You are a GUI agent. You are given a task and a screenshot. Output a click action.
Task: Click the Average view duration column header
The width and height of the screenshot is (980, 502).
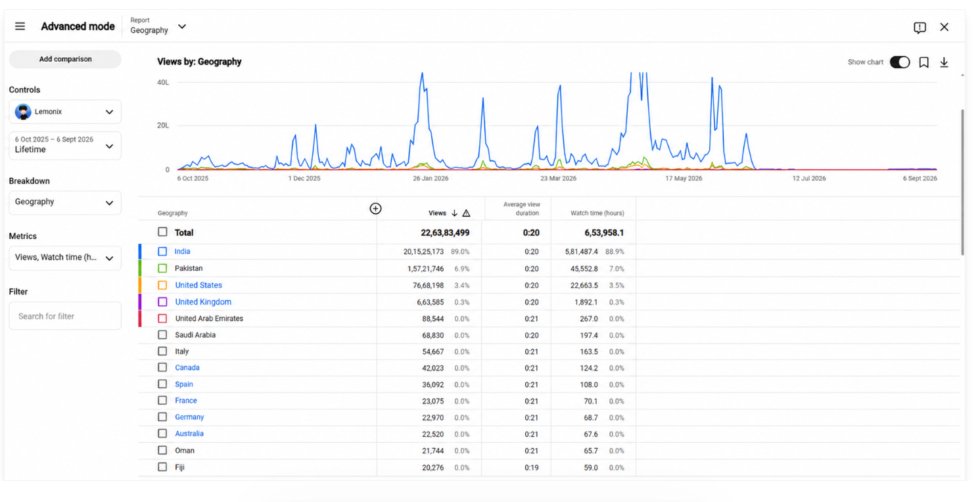(x=521, y=208)
